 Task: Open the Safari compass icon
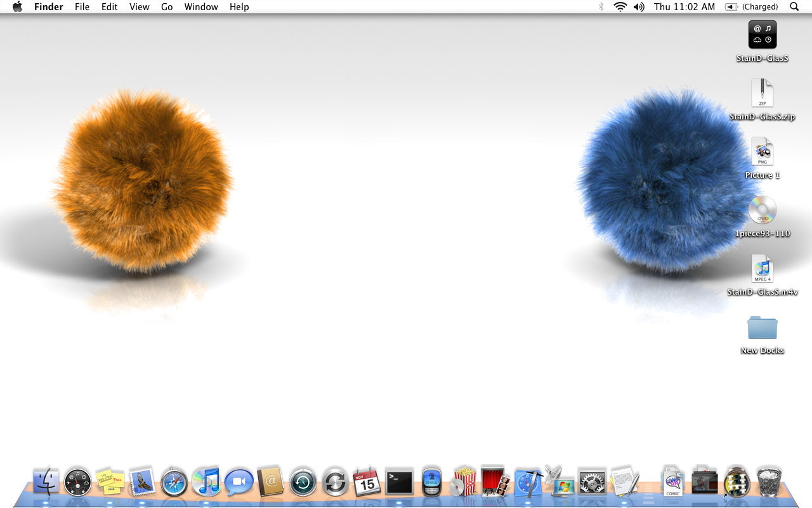click(174, 483)
